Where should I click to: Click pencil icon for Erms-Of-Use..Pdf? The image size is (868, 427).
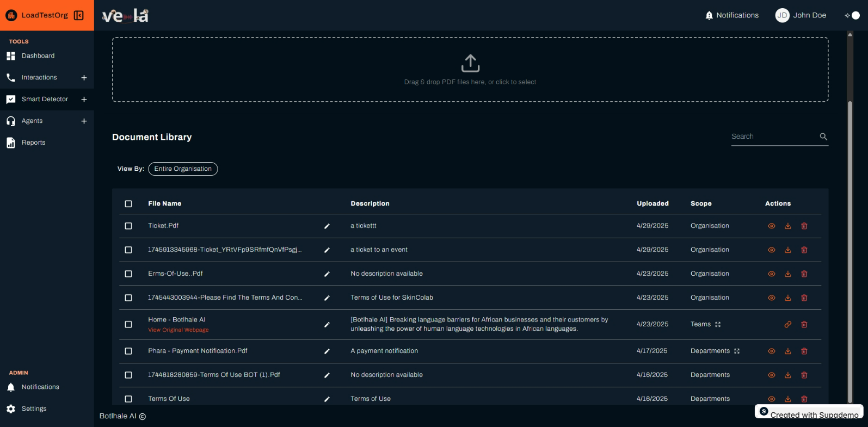coord(327,274)
